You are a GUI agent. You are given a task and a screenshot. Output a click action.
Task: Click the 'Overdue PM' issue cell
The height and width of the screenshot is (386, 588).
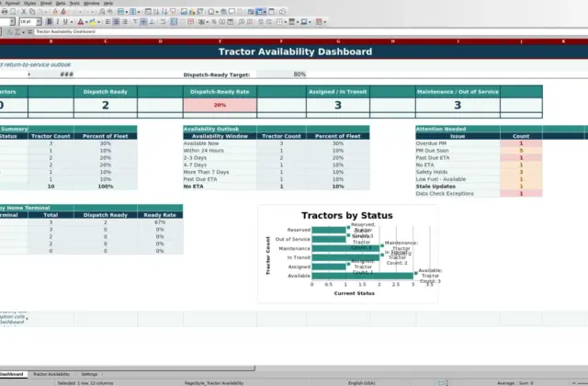point(458,143)
